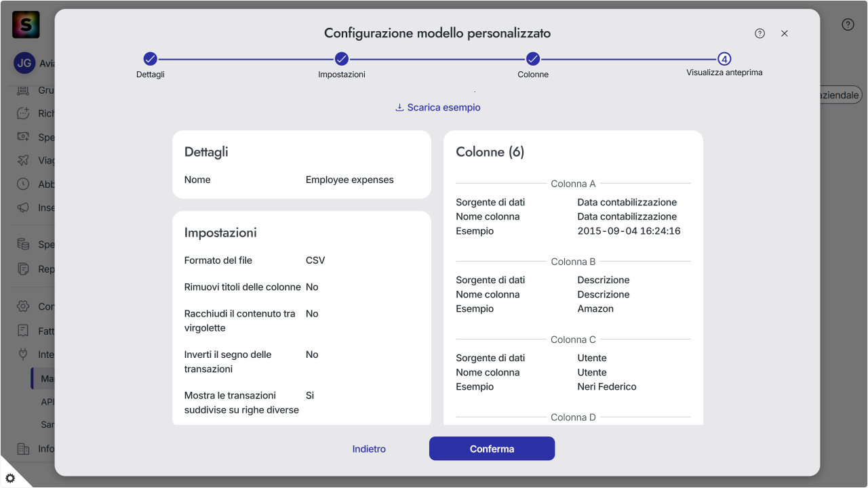The width and height of the screenshot is (868, 488).
Task: Click the Spendesk logo in sidebar
Action: 26,25
